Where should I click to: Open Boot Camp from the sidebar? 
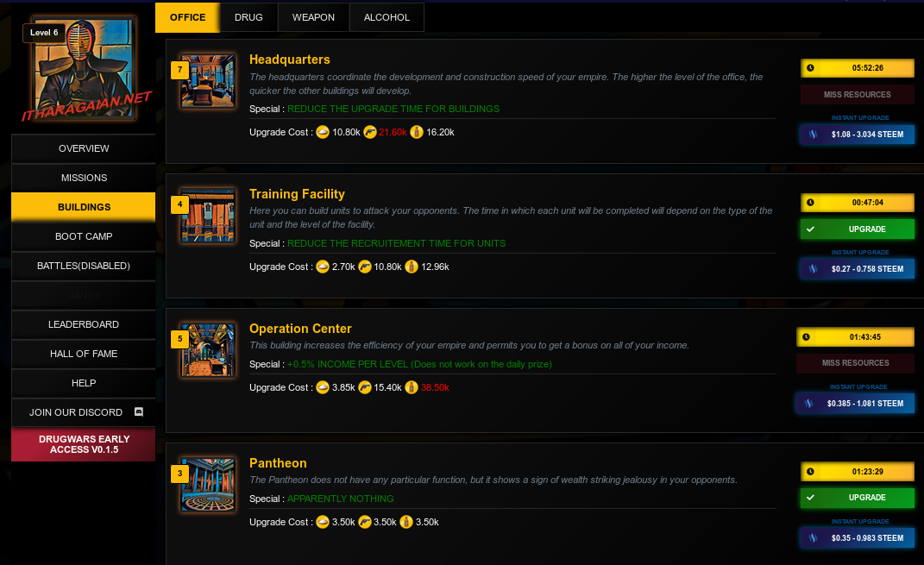click(x=84, y=236)
